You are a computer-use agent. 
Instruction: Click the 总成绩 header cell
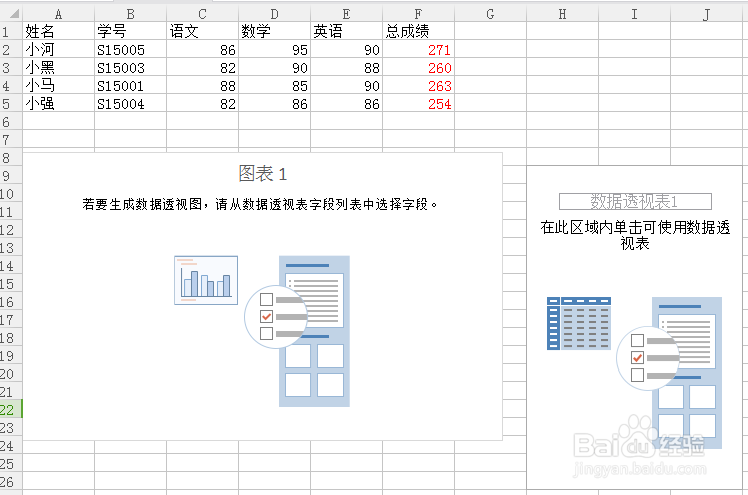[418, 31]
